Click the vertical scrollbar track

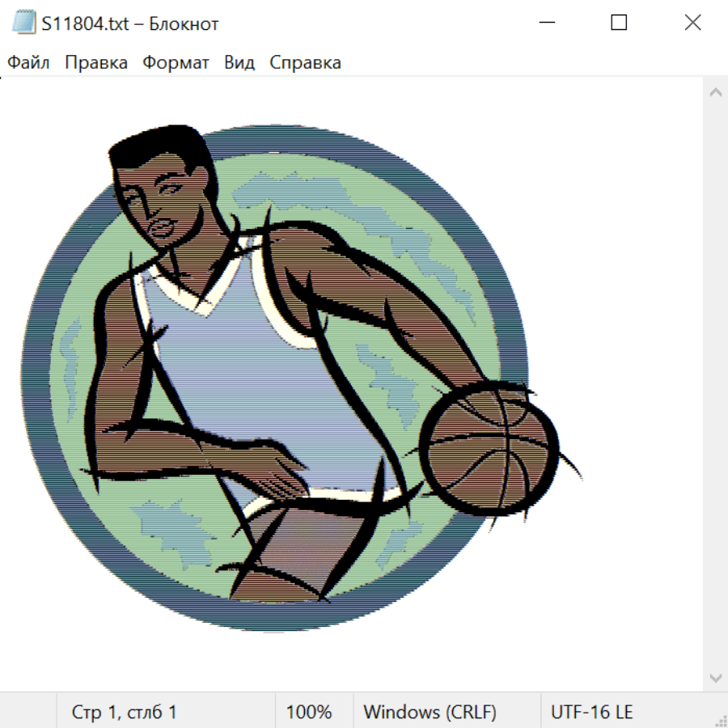tap(715, 384)
